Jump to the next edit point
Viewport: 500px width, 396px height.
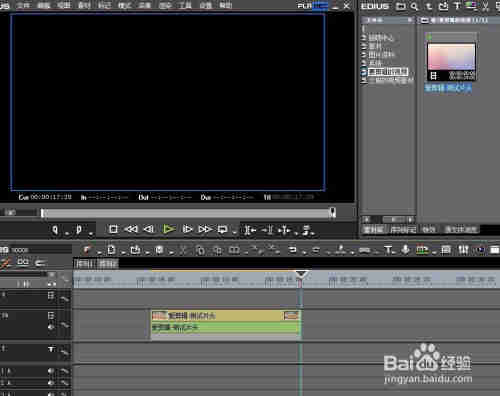point(268,230)
